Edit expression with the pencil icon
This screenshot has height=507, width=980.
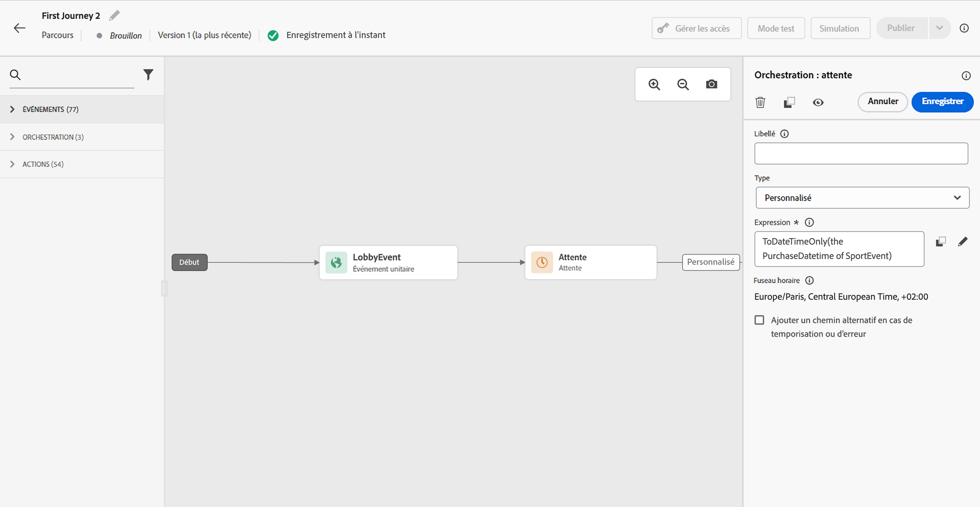point(963,242)
